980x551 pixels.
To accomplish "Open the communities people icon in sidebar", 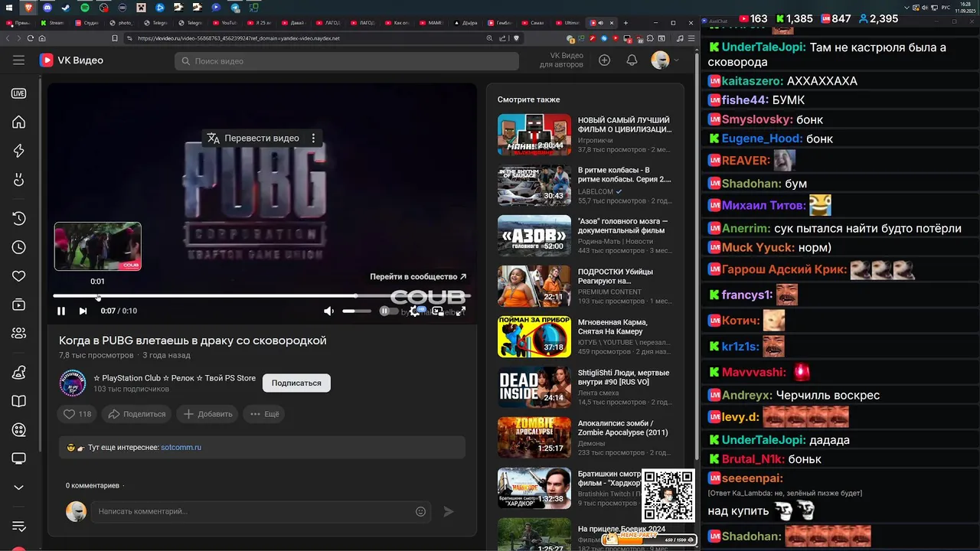I will [19, 334].
